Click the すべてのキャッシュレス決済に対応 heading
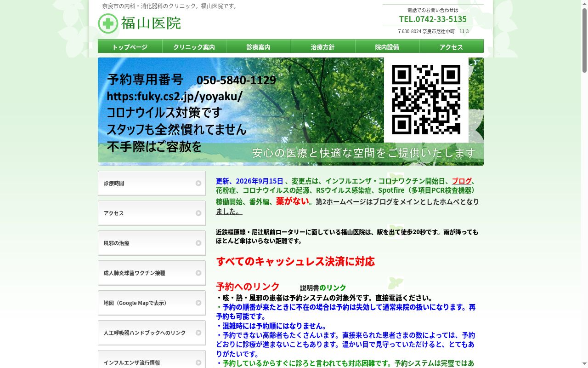 click(x=295, y=261)
